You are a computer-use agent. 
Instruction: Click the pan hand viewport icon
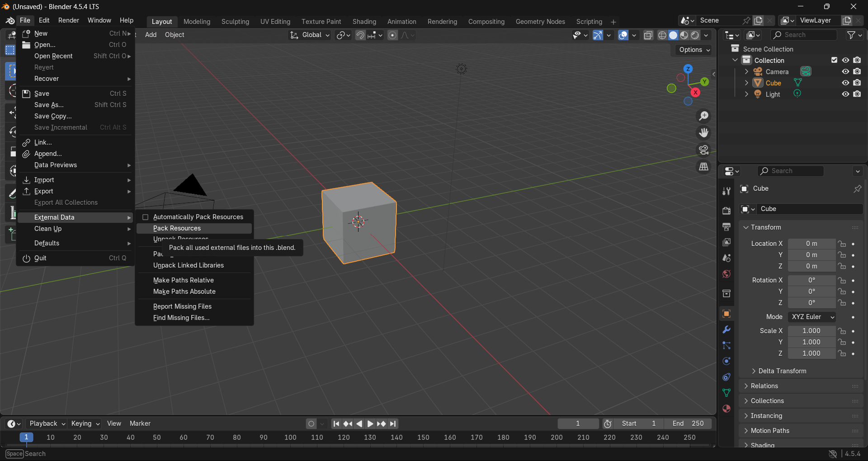pos(703,133)
